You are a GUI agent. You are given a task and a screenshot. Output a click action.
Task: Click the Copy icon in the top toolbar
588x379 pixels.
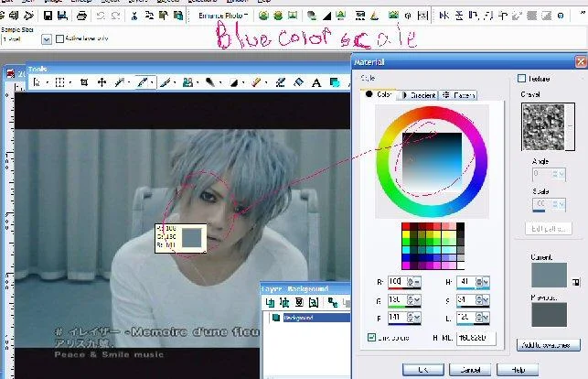click(149, 16)
